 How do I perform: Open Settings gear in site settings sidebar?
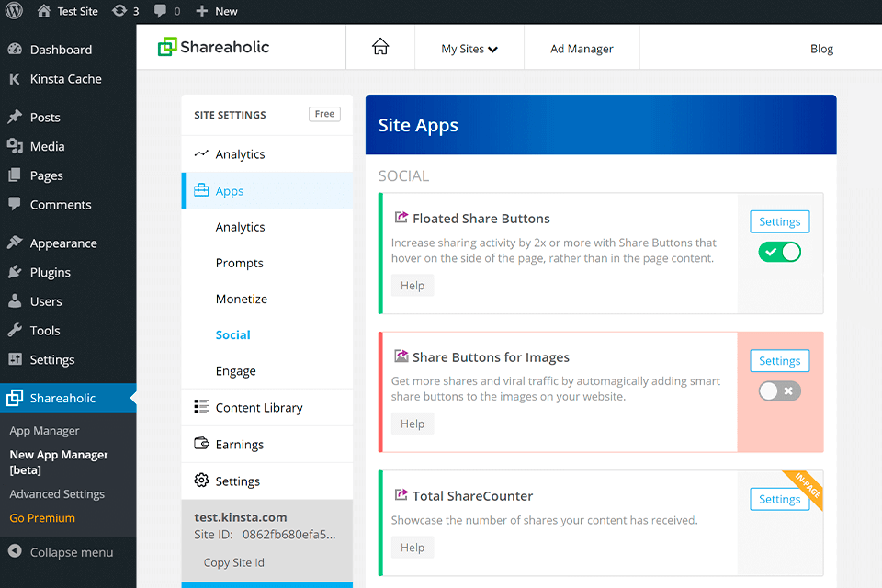(237, 481)
